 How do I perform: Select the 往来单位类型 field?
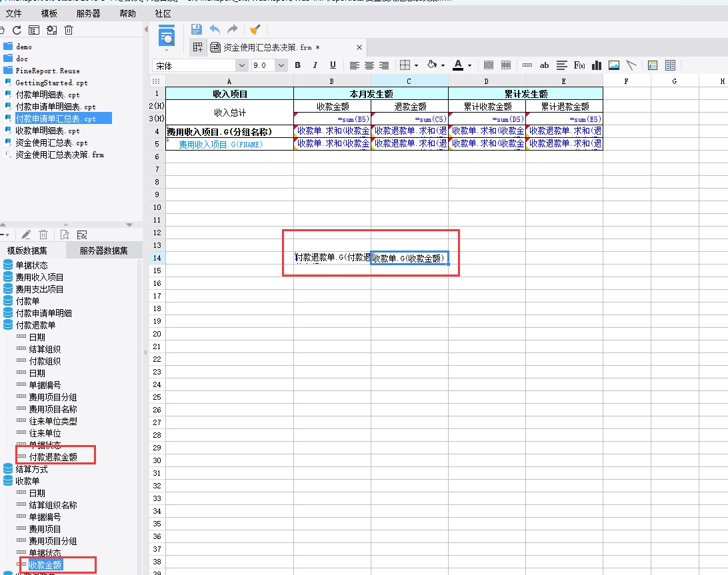[53, 421]
